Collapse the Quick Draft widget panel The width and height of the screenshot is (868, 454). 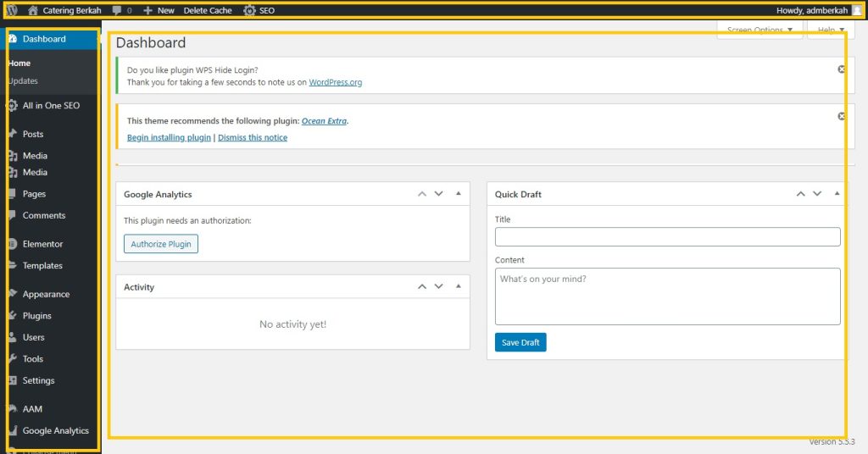[837, 194]
